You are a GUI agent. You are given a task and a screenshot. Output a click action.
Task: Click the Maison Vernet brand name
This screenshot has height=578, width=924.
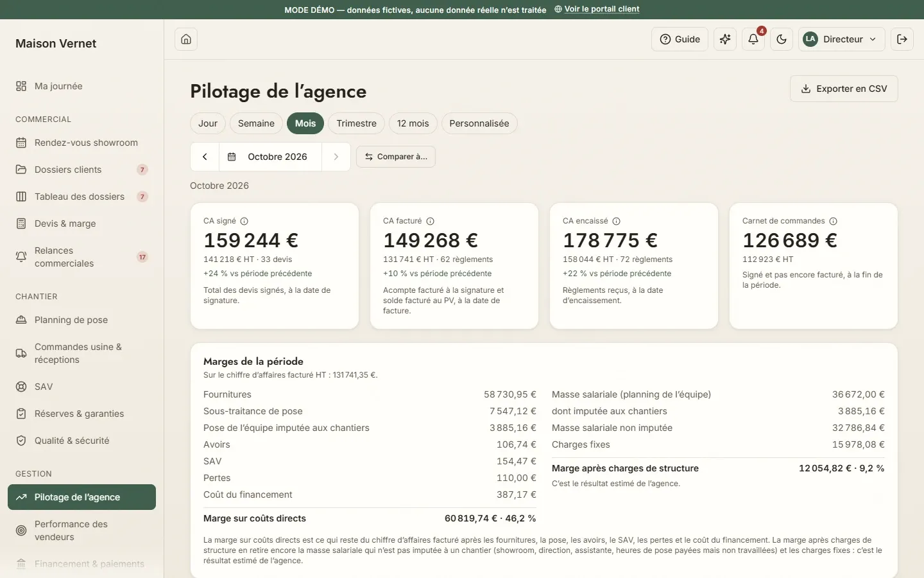(x=56, y=44)
